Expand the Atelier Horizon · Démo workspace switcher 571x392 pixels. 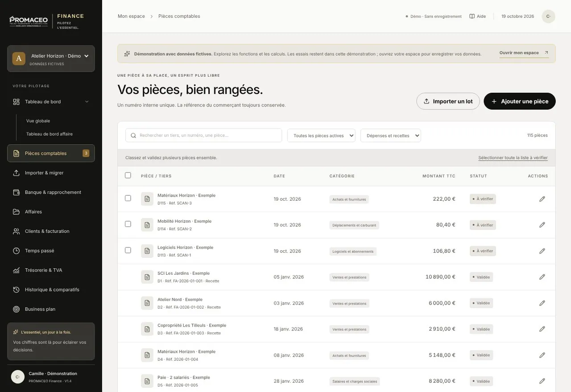pyautogui.click(x=51, y=58)
